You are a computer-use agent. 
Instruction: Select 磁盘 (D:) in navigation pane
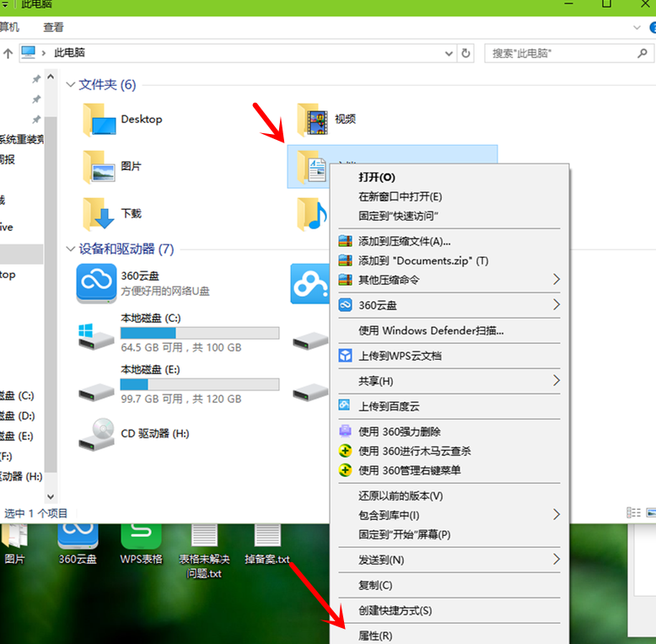point(17,416)
